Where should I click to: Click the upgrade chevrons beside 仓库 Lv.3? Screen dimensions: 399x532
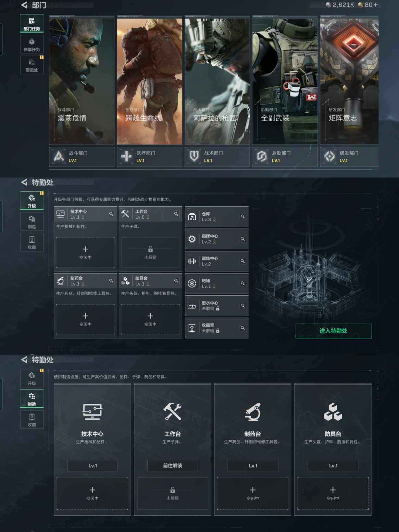click(214, 220)
